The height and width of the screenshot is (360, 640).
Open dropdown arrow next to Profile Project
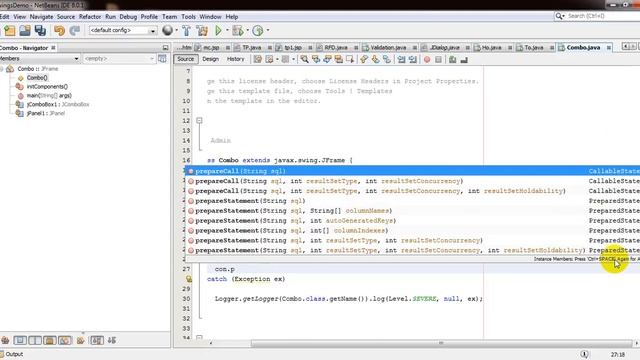tap(268, 30)
